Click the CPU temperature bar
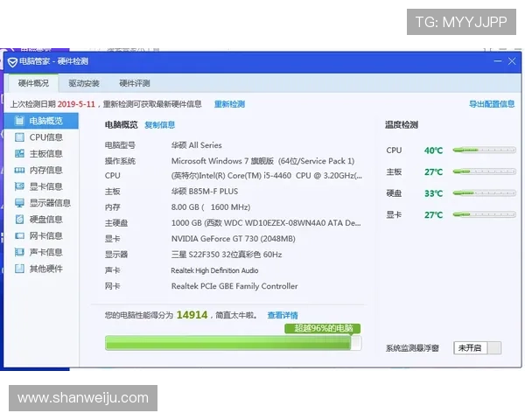This screenshot has width=525, height=420. pos(484,150)
